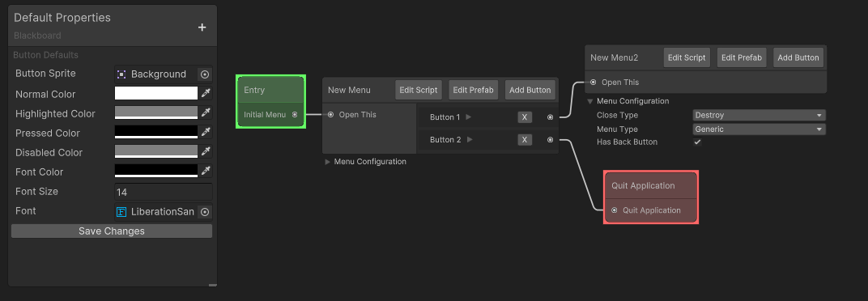This screenshot has width=868, height=301.
Task: Click Edit Script on New Menu node
Action: pos(419,90)
